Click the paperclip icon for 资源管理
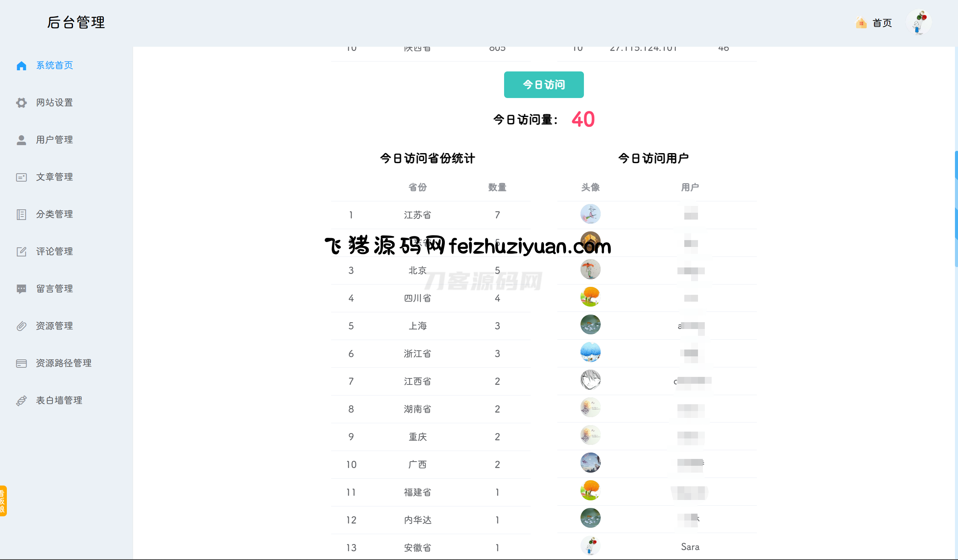The height and width of the screenshot is (560, 958). (x=21, y=326)
